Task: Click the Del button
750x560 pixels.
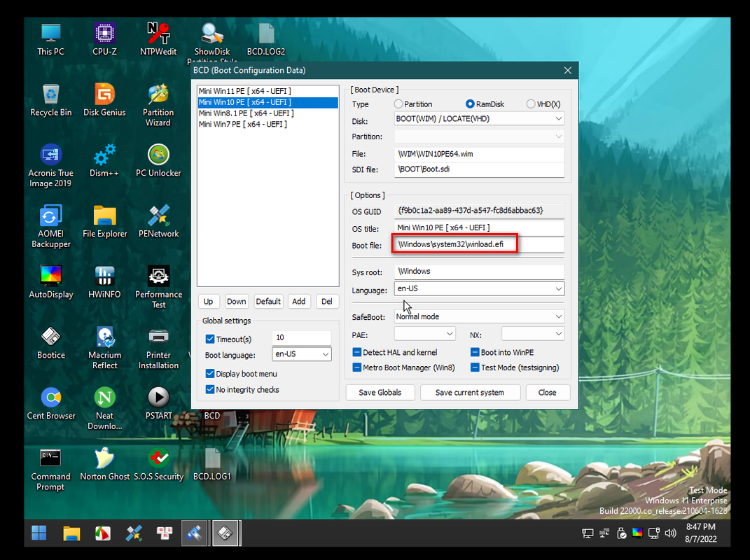Action: click(x=327, y=301)
